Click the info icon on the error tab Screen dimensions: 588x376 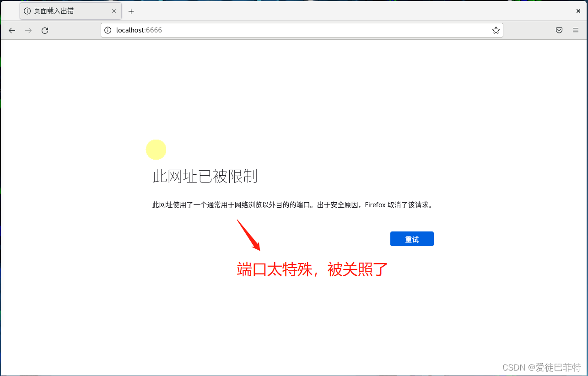tap(27, 11)
